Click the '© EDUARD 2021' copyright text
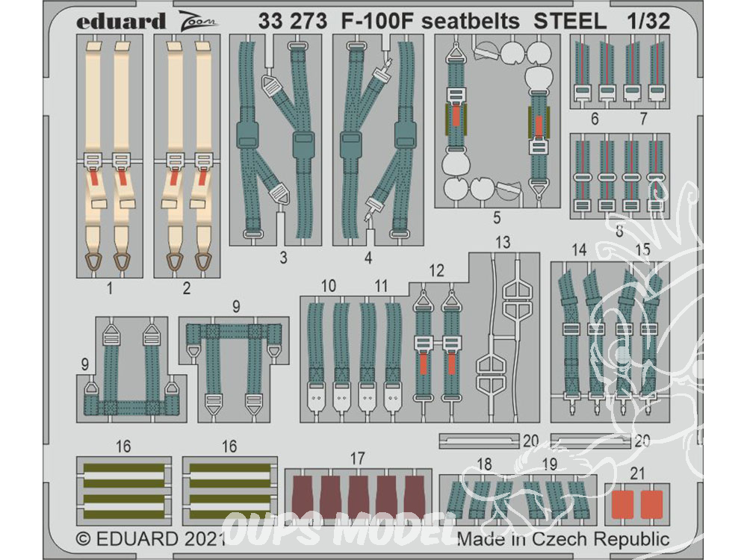This screenshot has height=560, width=747. pyautogui.click(x=151, y=539)
